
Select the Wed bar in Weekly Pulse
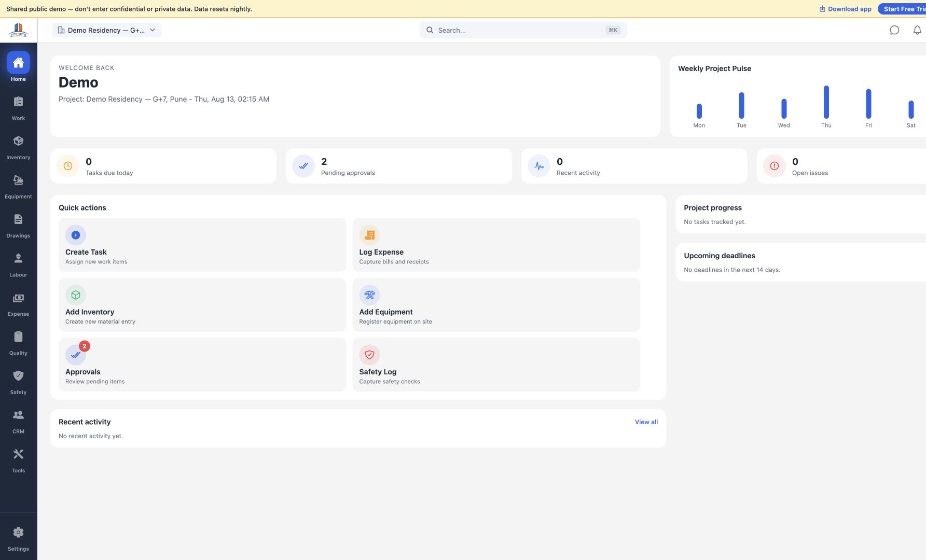784,109
